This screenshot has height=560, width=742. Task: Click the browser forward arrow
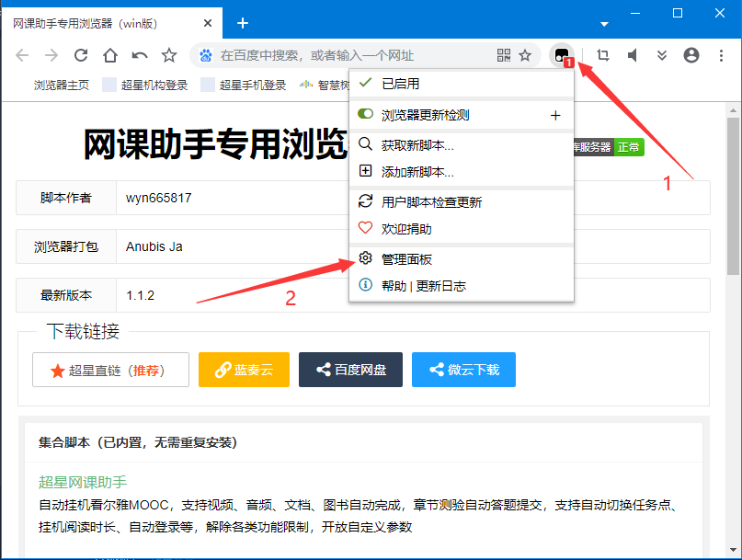(x=51, y=55)
